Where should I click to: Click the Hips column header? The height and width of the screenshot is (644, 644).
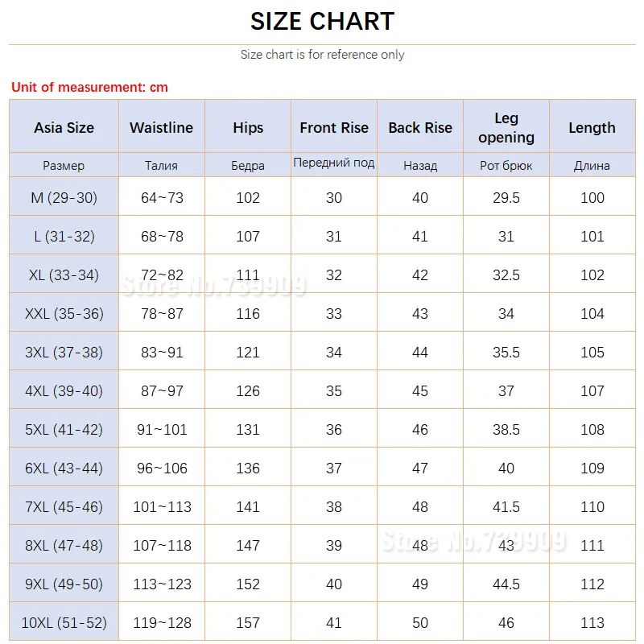tap(248, 127)
